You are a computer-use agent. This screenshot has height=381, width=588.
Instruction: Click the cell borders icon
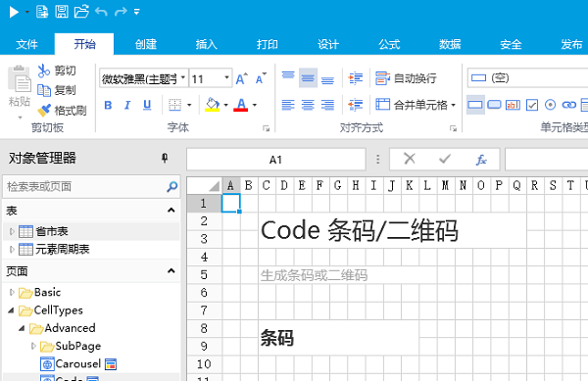(174, 105)
